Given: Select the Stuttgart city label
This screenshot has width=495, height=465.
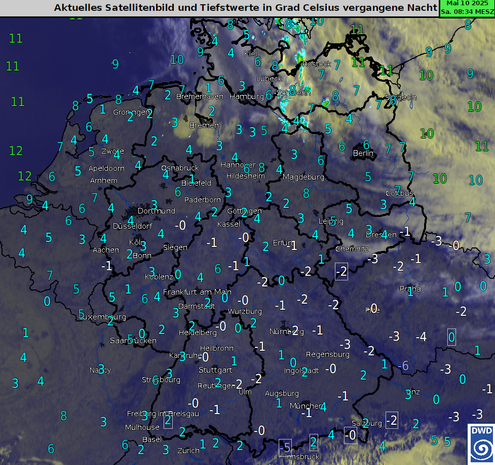Looking at the screenshot, I should click(215, 370).
